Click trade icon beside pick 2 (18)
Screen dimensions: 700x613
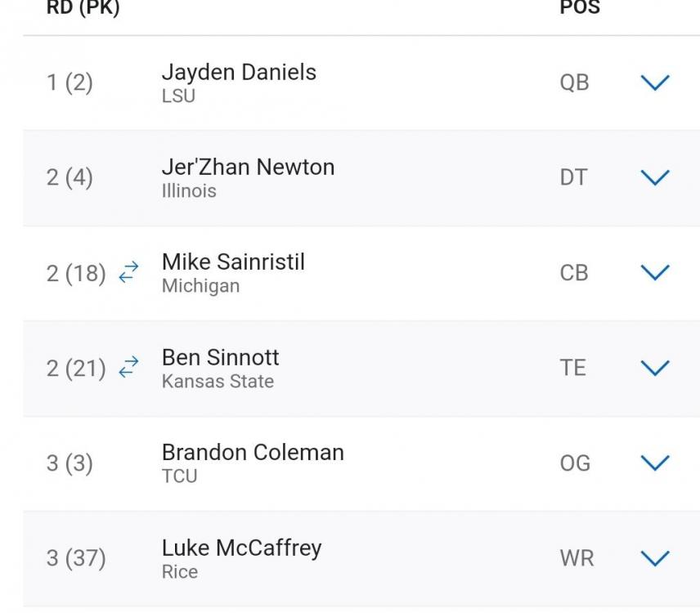click(128, 273)
